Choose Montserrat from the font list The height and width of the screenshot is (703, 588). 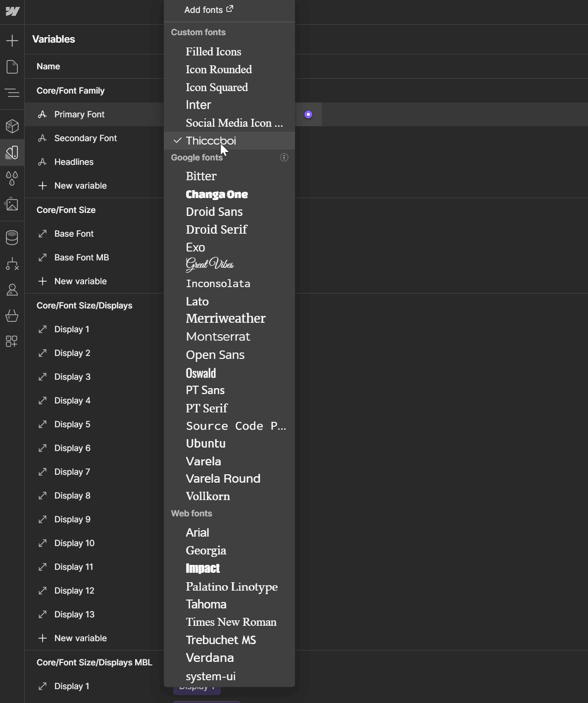click(x=218, y=336)
